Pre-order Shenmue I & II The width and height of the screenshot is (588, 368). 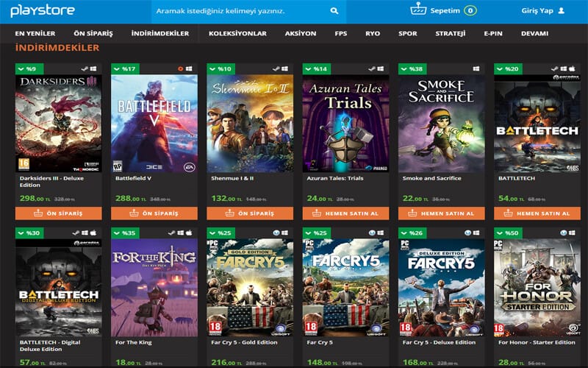click(x=250, y=213)
